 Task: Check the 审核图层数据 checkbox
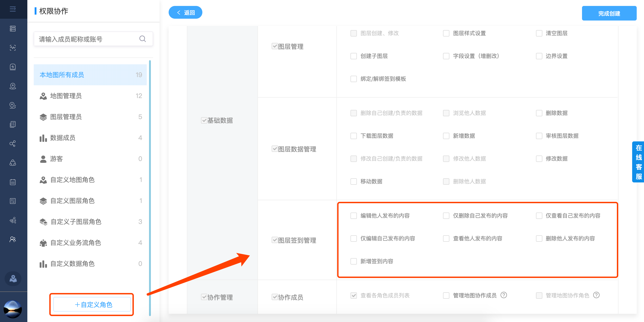[539, 136]
